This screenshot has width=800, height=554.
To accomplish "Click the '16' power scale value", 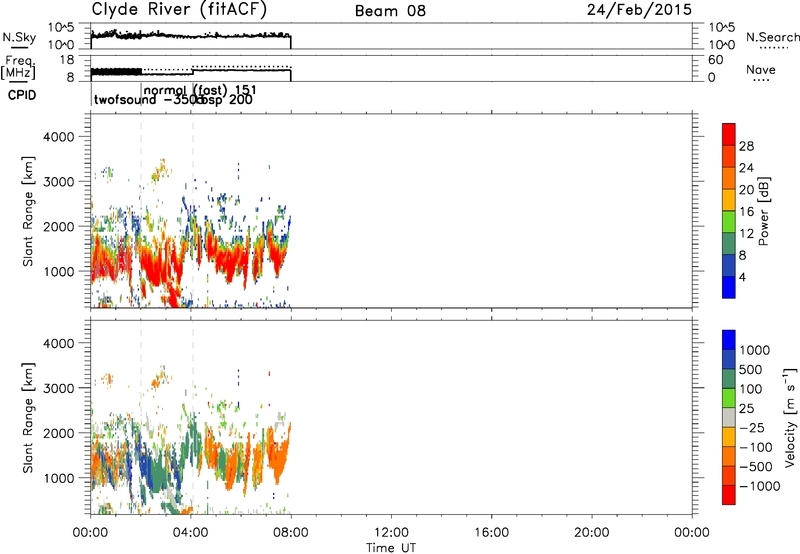I will 746,212.
